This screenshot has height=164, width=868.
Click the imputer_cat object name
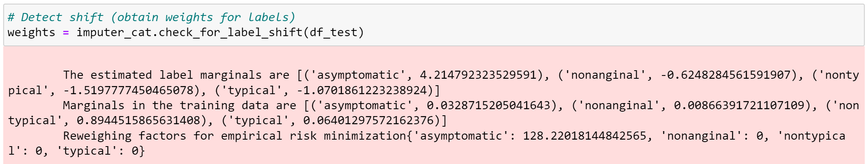coord(114,32)
